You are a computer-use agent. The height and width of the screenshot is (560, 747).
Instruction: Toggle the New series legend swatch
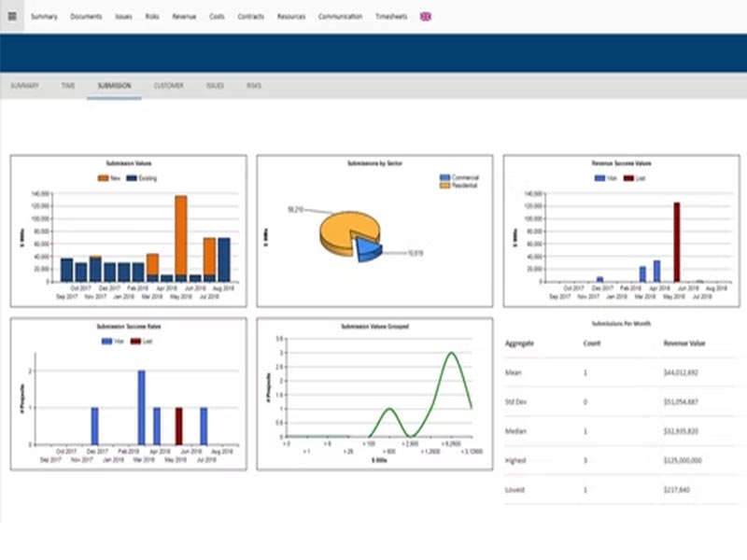[x=103, y=177]
